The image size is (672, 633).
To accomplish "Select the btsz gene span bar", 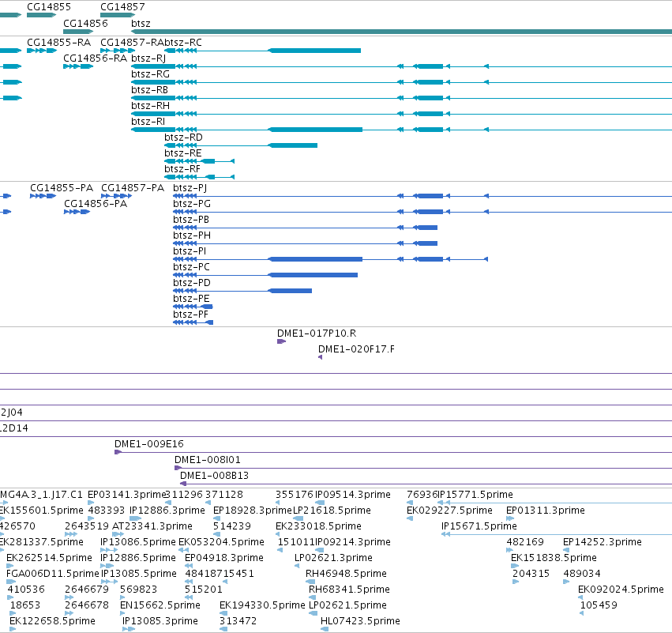I will coord(402,32).
